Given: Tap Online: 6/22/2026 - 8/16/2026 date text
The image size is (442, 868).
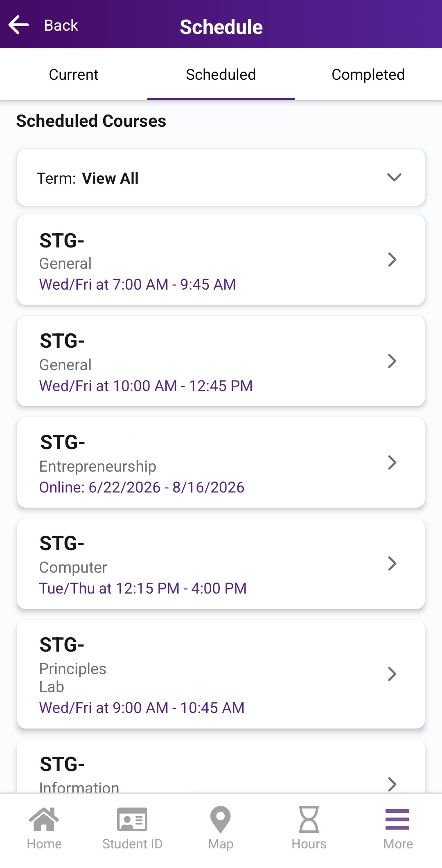Looking at the screenshot, I should [x=142, y=488].
